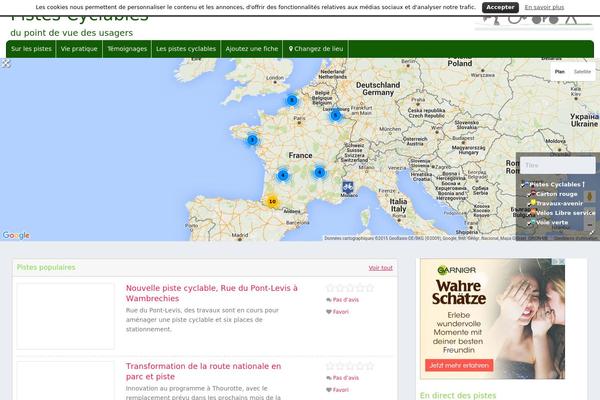This screenshot has width=600, height=400.
Task: Open the Vie pratique menu
Action: (79, 49)
